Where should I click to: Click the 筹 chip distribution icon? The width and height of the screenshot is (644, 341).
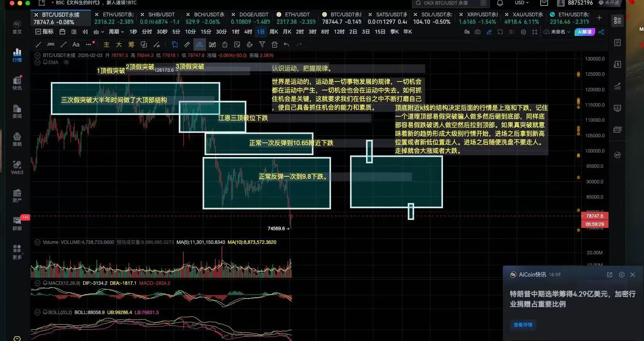click(x=131, y=44)
